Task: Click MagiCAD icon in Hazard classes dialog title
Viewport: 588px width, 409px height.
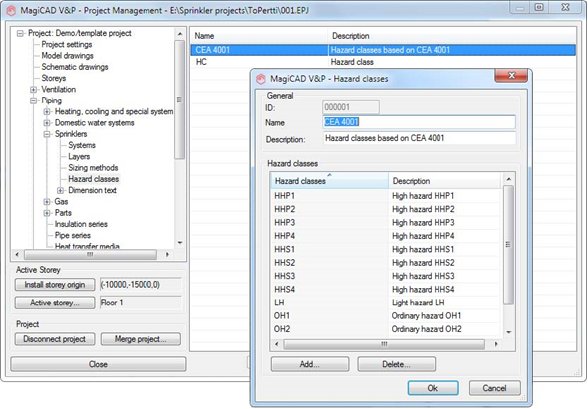Action: point(261,79)
